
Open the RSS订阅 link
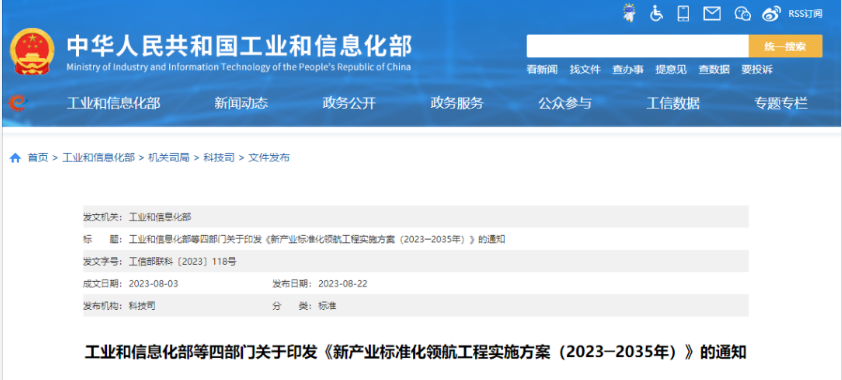(x=805, y=14)
